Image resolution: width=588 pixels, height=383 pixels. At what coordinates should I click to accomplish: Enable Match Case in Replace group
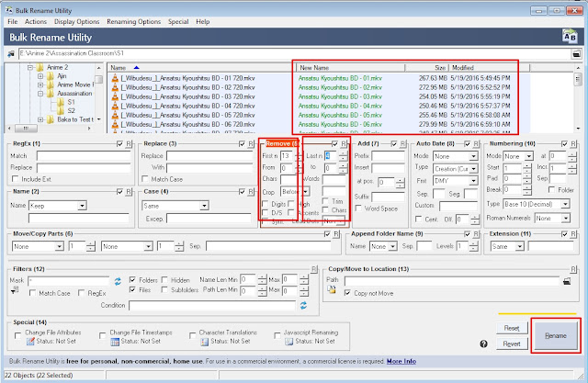145,179
